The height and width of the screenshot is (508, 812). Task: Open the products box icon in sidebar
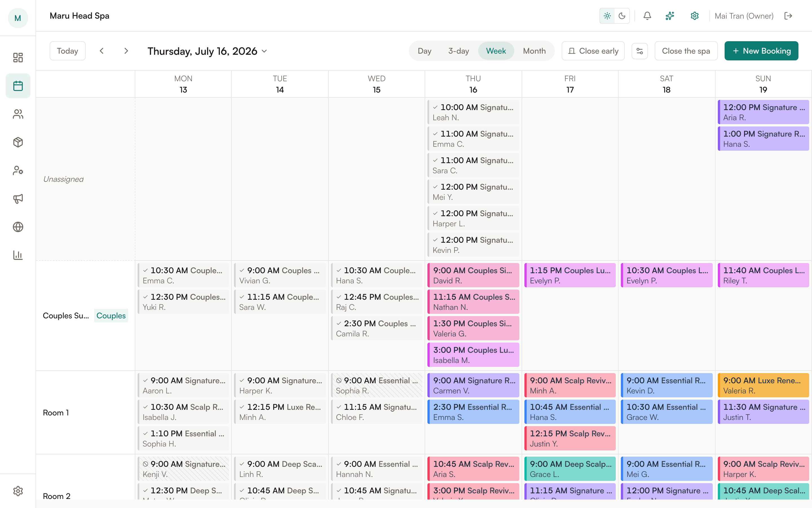coord(18,142)
